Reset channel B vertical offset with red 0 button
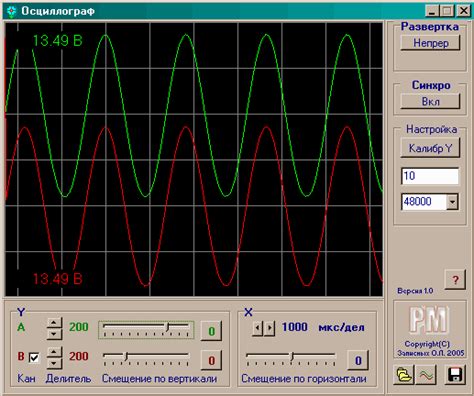474x396 pixels. pos(211,360)
